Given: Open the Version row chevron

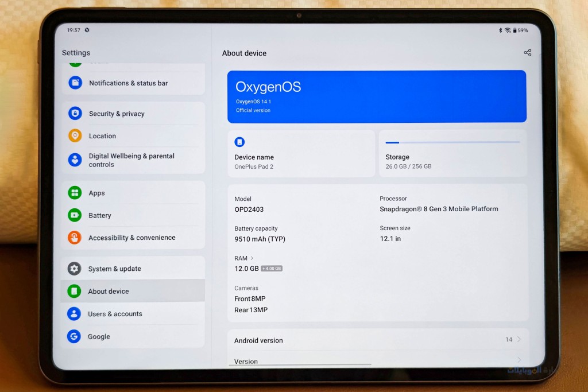Looking at the screenshot, I should [519, 360].
